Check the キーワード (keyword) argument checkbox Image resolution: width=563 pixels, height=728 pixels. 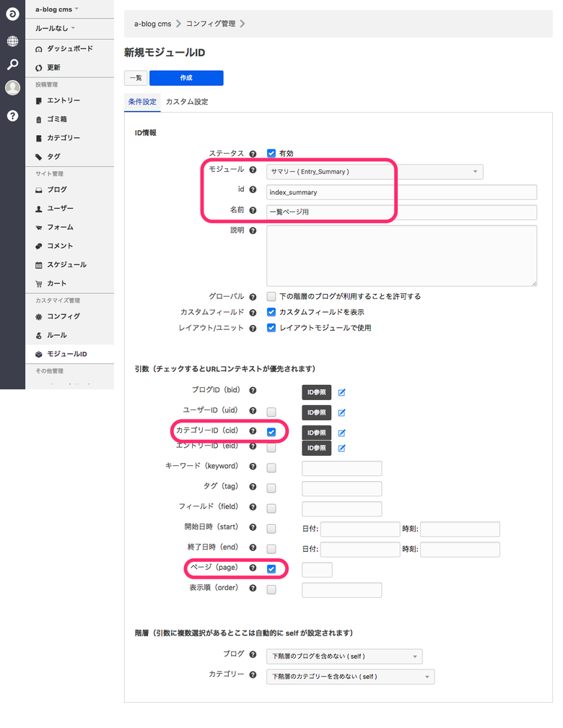click(271, 467)
